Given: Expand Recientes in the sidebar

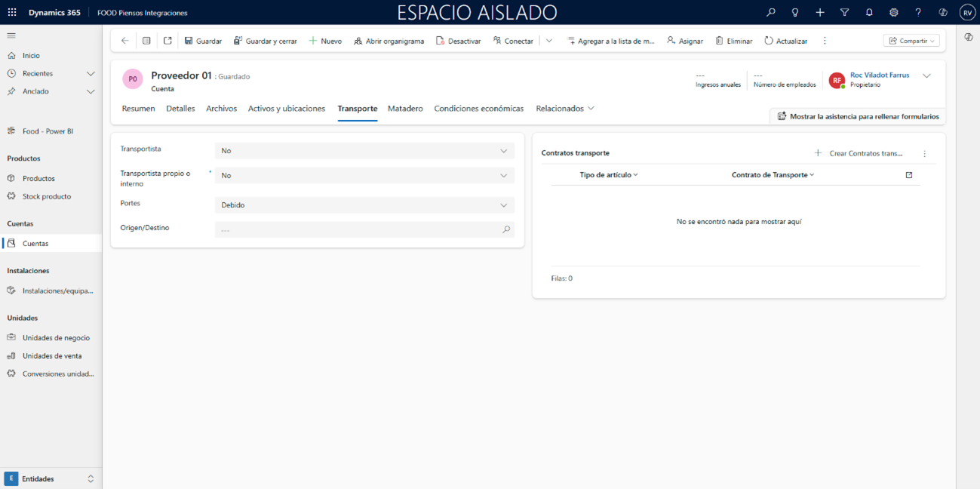Looking at the screenshot, I should pos(91,74).
